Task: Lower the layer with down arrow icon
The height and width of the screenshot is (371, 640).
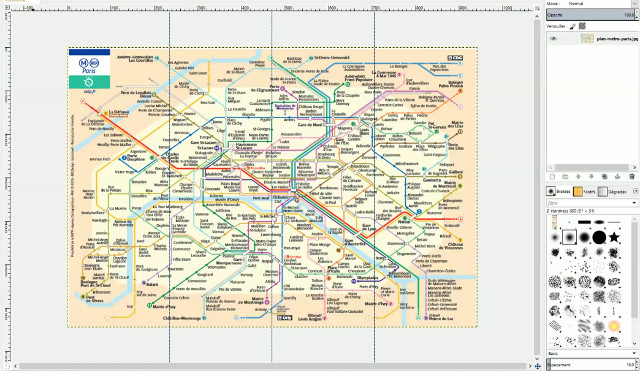Action: tap(591, 177)
